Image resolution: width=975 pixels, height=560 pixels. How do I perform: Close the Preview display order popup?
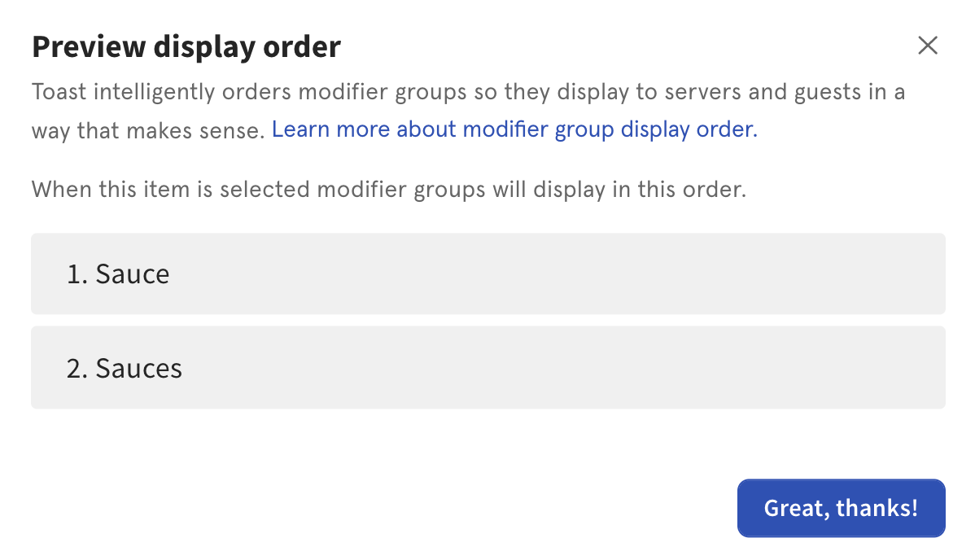pos(928,46)
